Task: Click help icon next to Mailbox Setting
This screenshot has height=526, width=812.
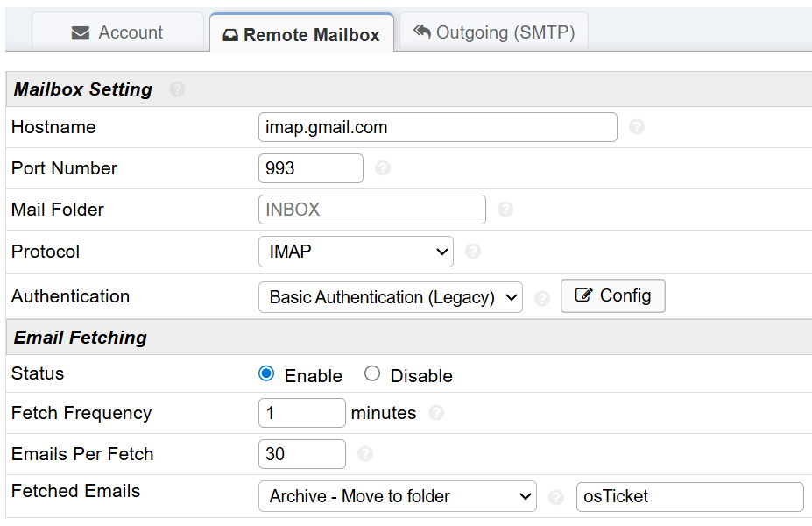Action: [177, 89]
